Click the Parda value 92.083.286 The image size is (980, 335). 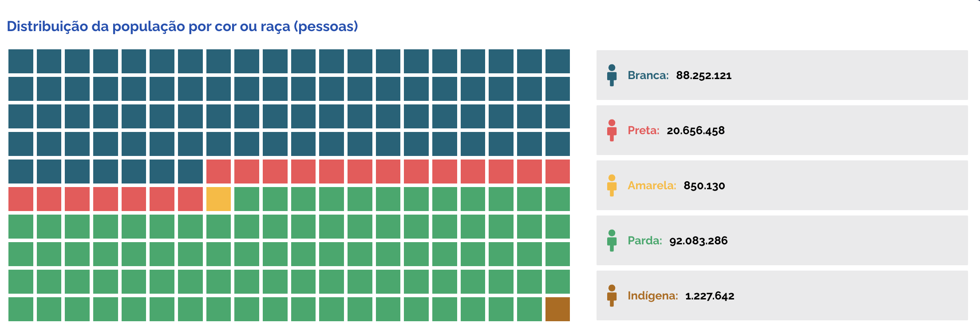(x=699, y=241)
